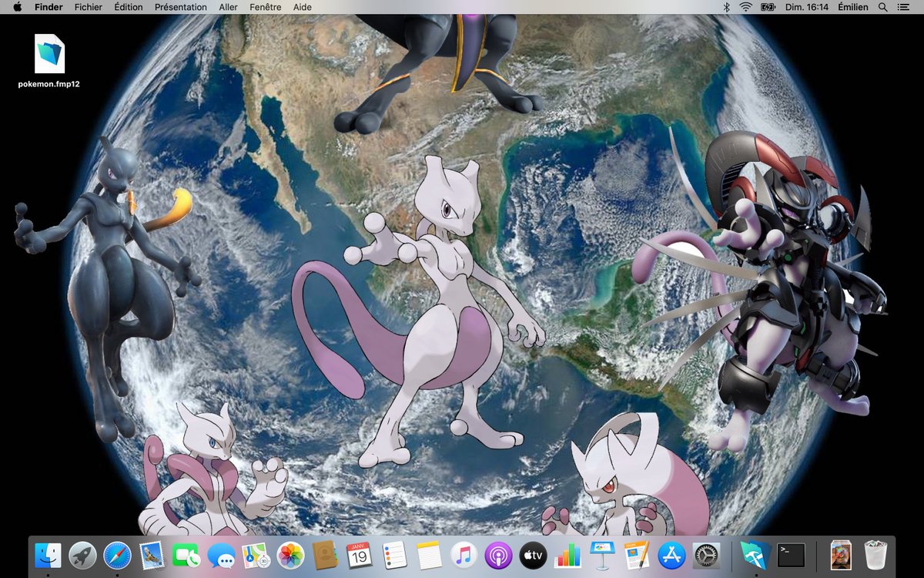
Task: Click the Dim. 16:14 clock
Action: click(807, 7)
